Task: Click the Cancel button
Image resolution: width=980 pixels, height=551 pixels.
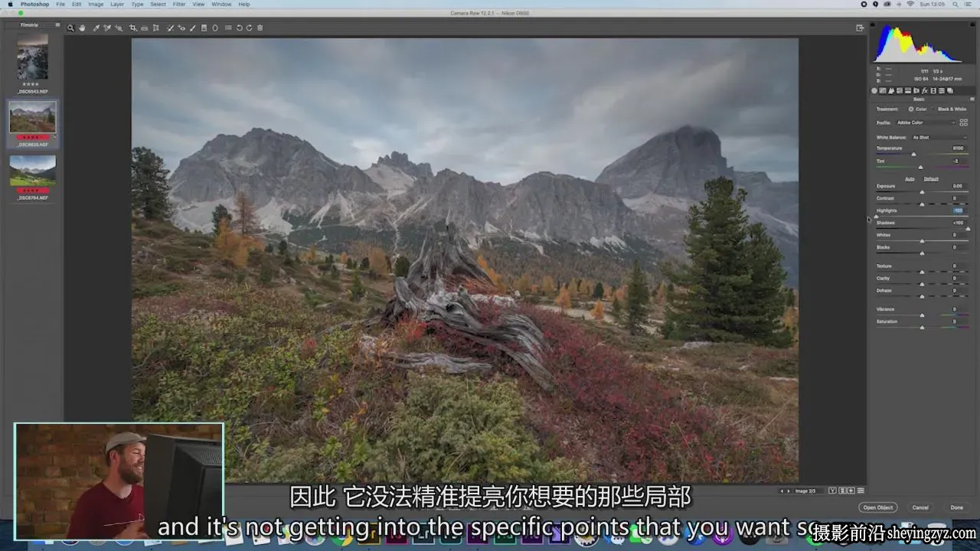Action: [920, 507]
